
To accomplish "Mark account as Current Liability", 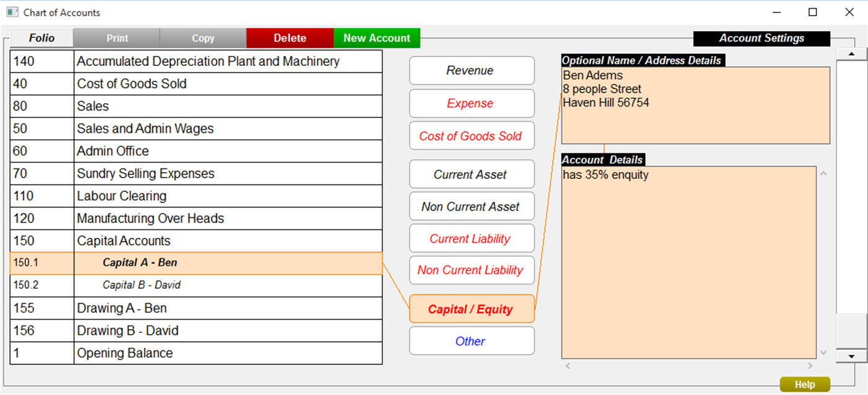I will [x=472, y=238].
